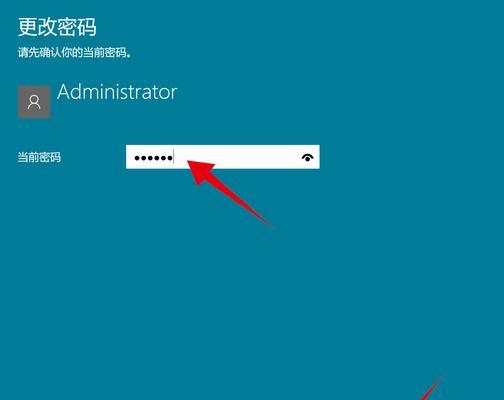The height and width of the screenshot is (400, 504).
Task: Click the first dot of hidden password
Action: [x=137, y=158]
